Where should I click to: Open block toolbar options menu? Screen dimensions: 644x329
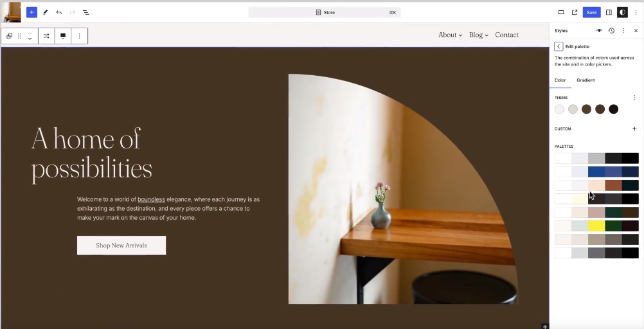[x=80, y=36]
